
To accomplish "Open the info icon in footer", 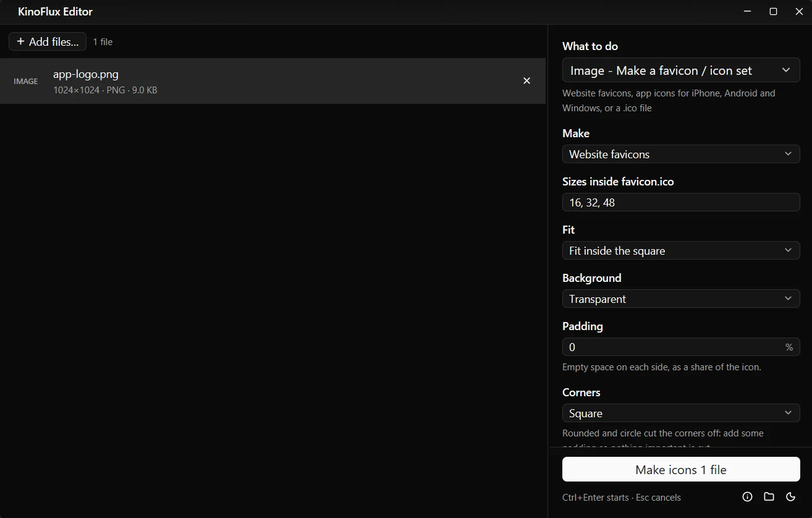I will [747, 497].
